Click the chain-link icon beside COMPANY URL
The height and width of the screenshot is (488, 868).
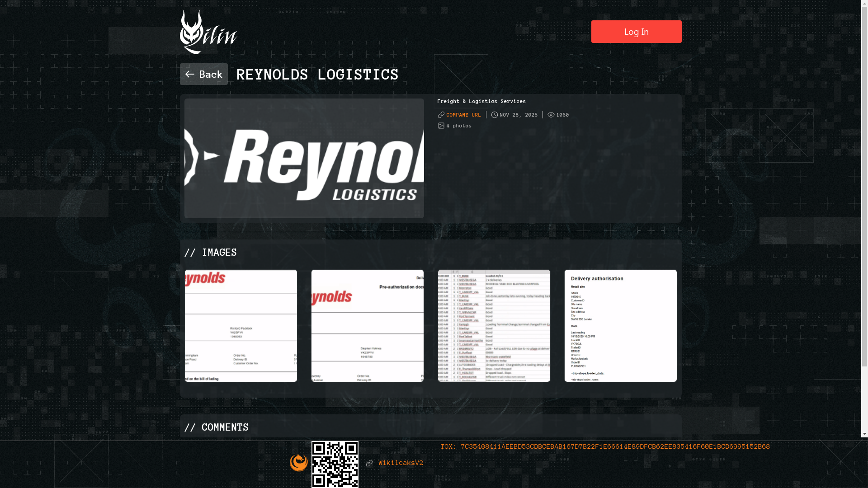click(441, 115)
